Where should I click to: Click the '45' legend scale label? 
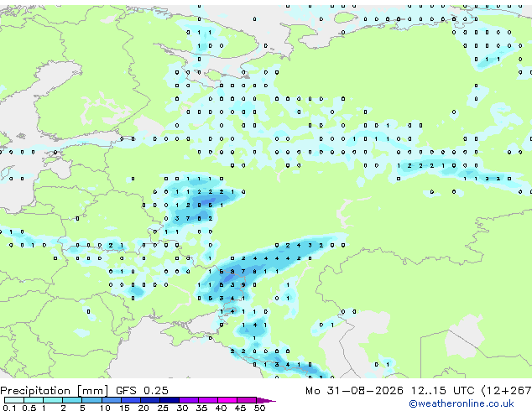pyautogui.click(x=240, y=408)
